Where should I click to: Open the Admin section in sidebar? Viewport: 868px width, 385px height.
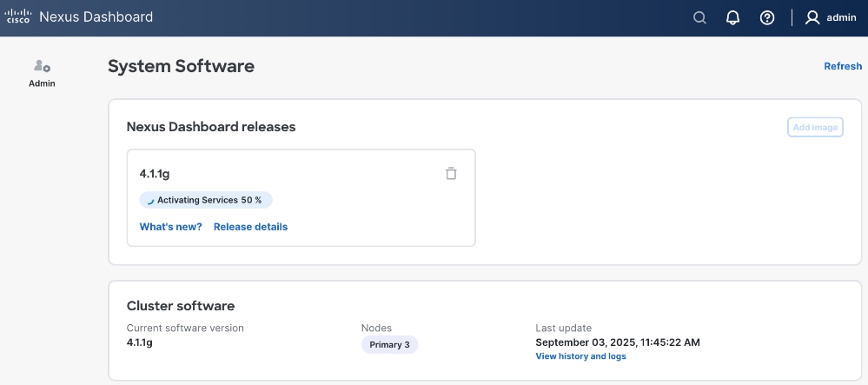click(x=42, y=73)
